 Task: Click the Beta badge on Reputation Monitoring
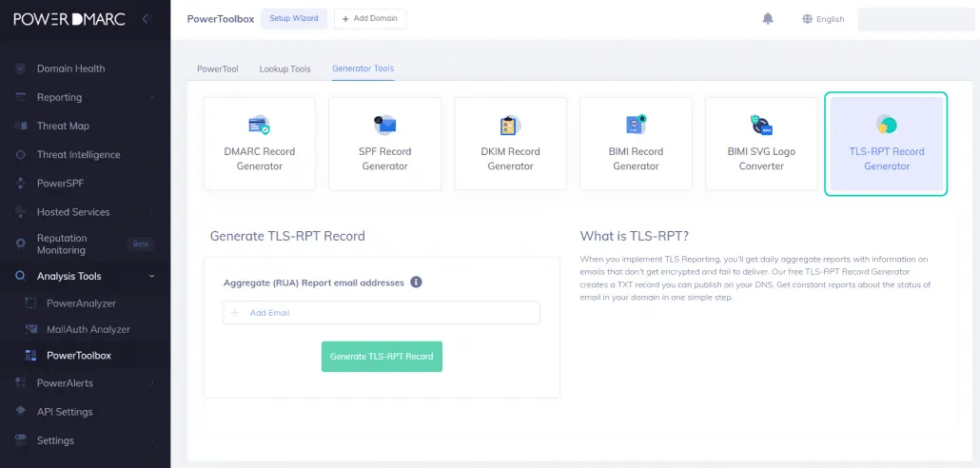pyautogui.click(x=140, y=244)
